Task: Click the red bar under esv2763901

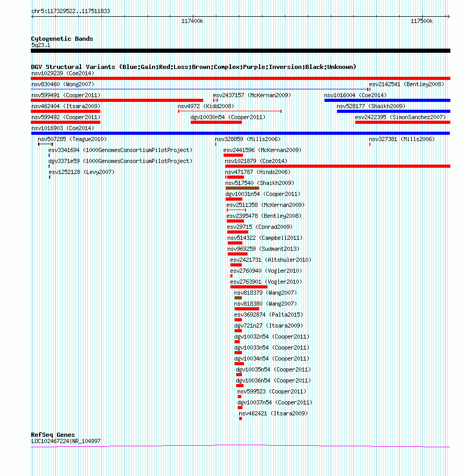Action: click(249, 287)
